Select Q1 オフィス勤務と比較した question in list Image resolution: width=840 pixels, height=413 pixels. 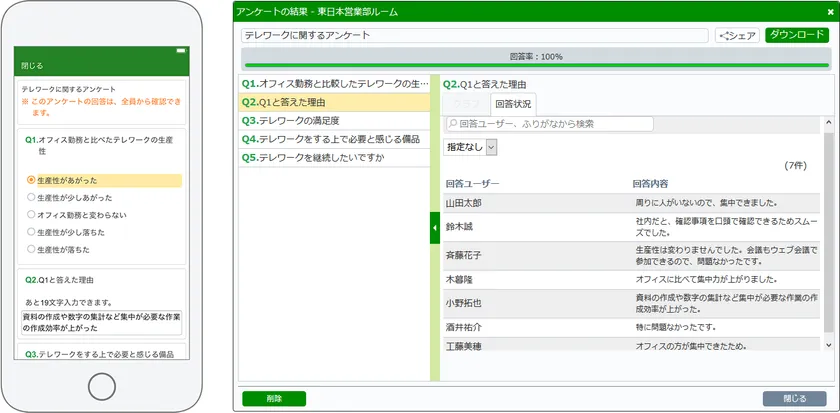[335, 84]
